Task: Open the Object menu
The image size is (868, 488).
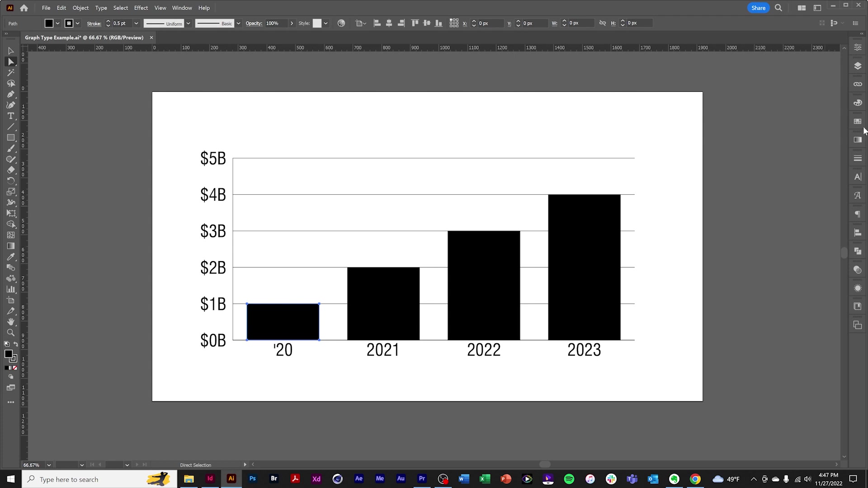Action: click(x=80, y=8)
